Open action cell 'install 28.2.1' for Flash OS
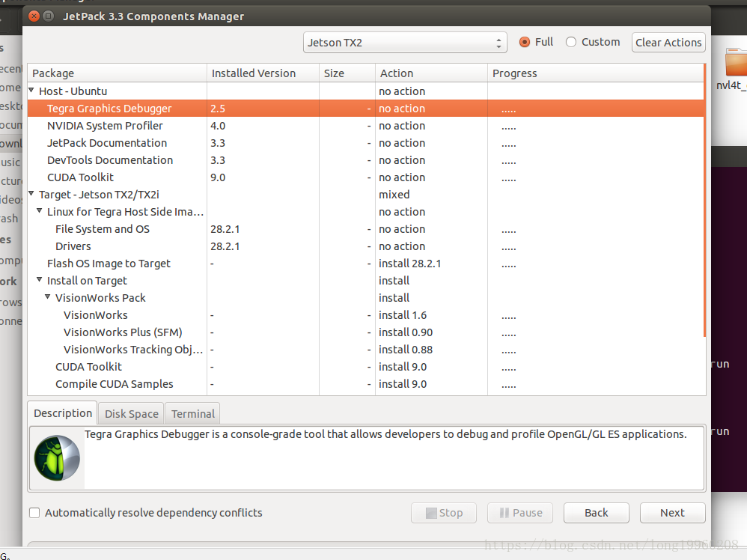The image size is (747, 560). [431, 264]
